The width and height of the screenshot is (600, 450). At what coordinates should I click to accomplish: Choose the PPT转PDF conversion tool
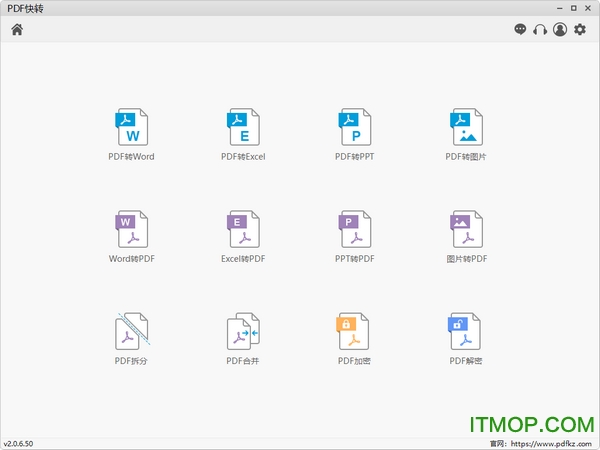coord(354,230)
